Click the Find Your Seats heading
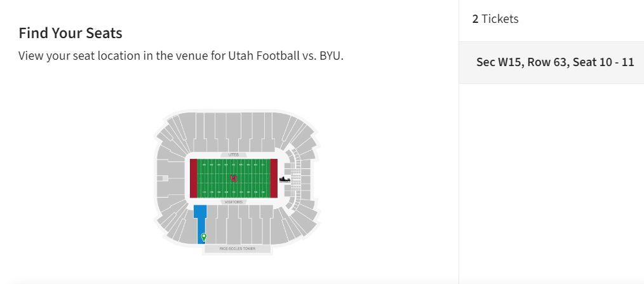644x284 pixels. pyautogui.click(x=70, y=33)
